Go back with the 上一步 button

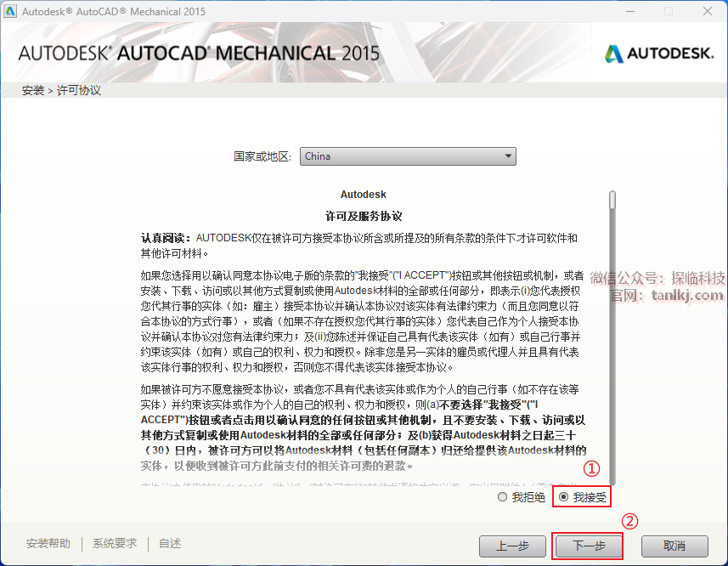coord(512,546)
